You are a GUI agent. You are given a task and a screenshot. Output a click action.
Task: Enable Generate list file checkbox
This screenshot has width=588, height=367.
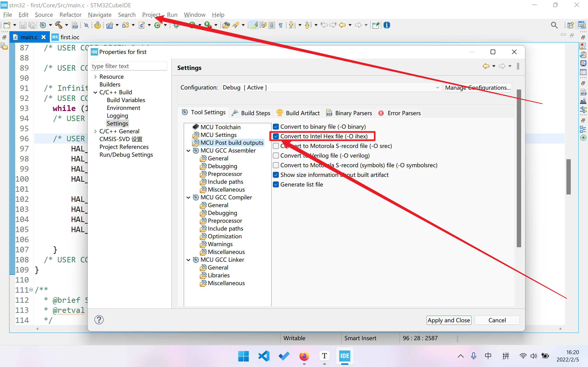(276, 184)
